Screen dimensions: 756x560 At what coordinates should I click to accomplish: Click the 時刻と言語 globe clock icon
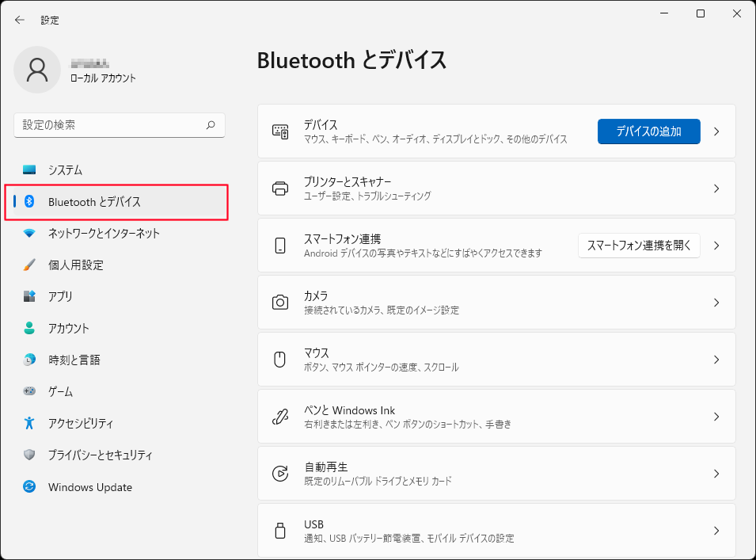(x=29, y=360)
